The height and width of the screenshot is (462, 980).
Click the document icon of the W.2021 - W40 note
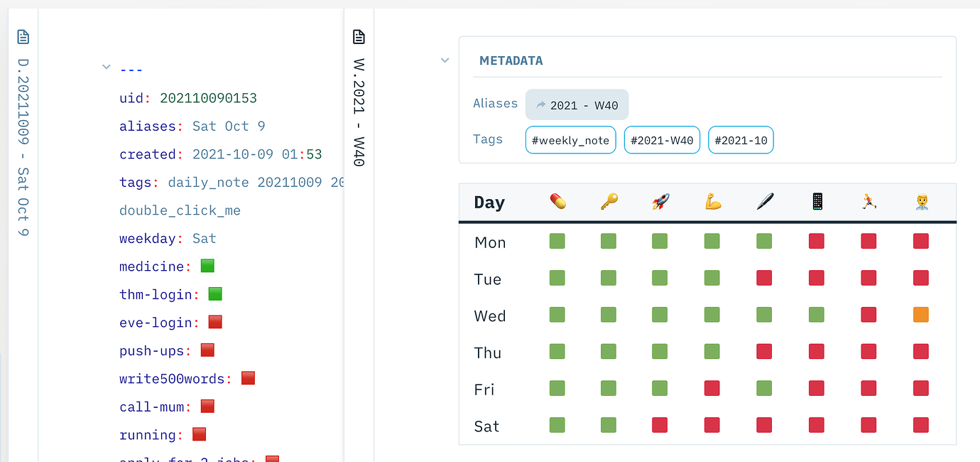tap(359, 36)
